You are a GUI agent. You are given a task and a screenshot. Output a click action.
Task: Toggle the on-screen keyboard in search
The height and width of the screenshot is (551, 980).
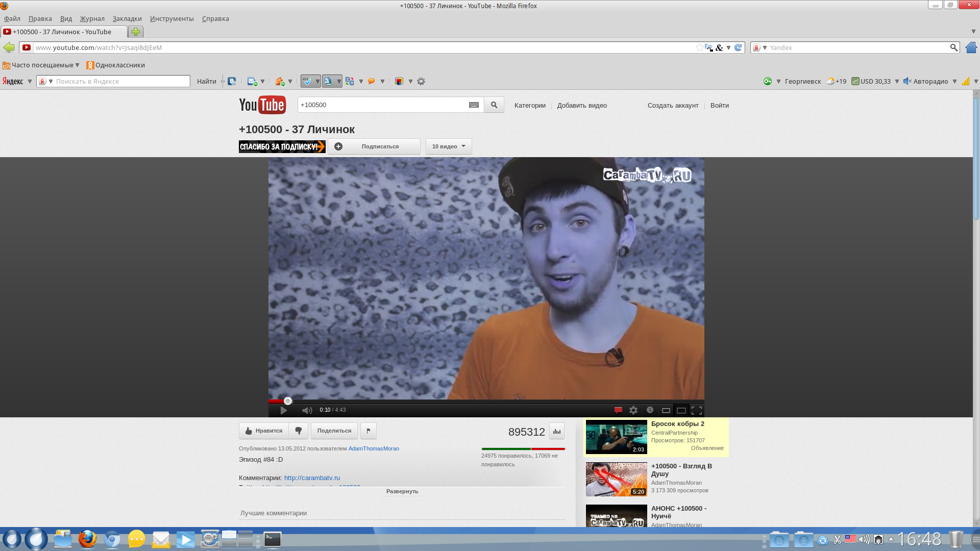coord(474,105)
